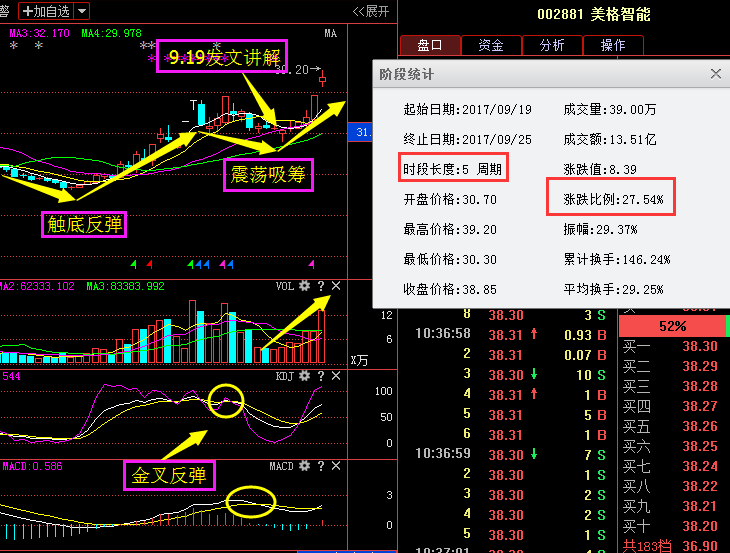Open the 操作 tab
The height and width of the screenshot is (553, 730).
612,45
